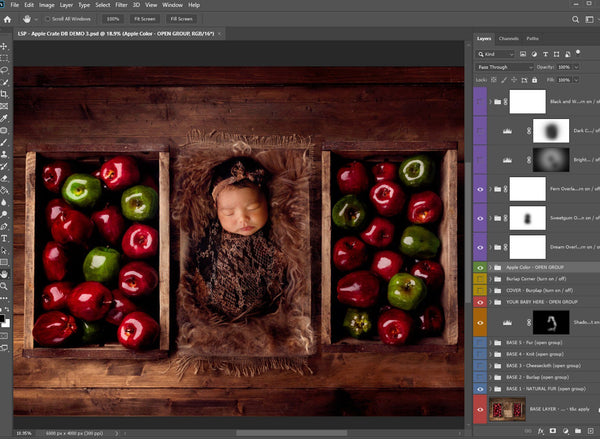Viewport: 600px width, 439px height.
Task: Select the Horizontal Type tool
Action: coord(5,239)
